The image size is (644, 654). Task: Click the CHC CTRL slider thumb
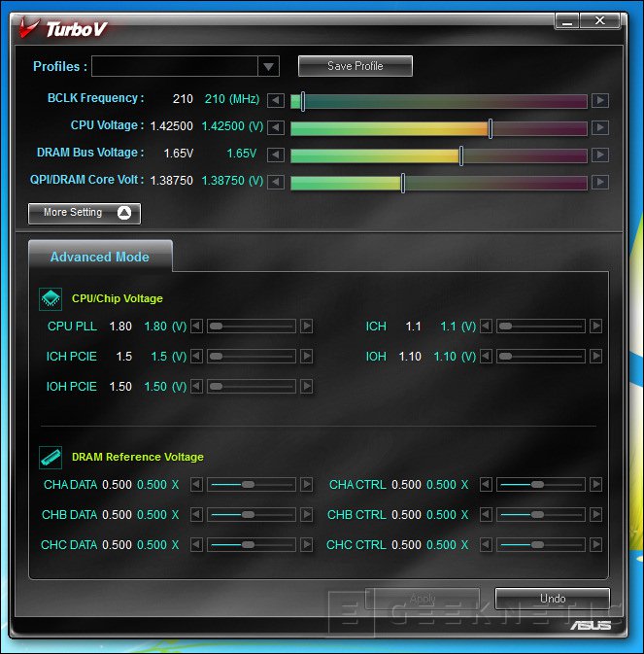click(537, 545)
